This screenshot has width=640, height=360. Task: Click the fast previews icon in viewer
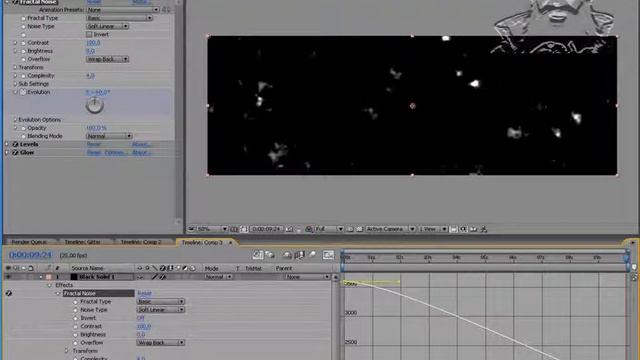point(464,229)
